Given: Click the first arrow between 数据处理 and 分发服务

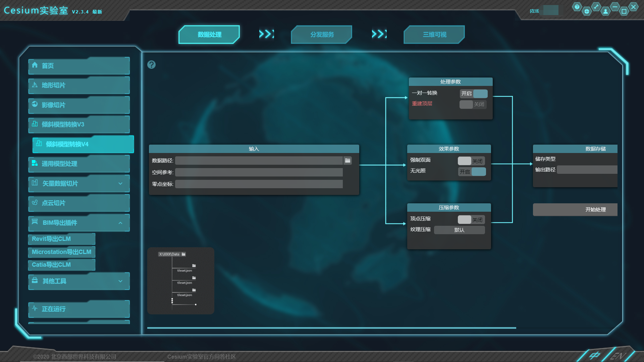Looking at the screenshot, I should 266,34.
